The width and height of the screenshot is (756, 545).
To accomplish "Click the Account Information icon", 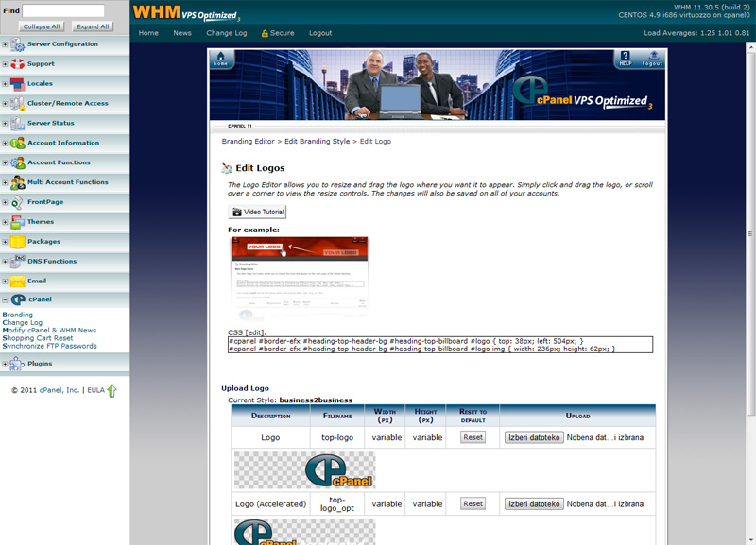I will pos(17,144).
